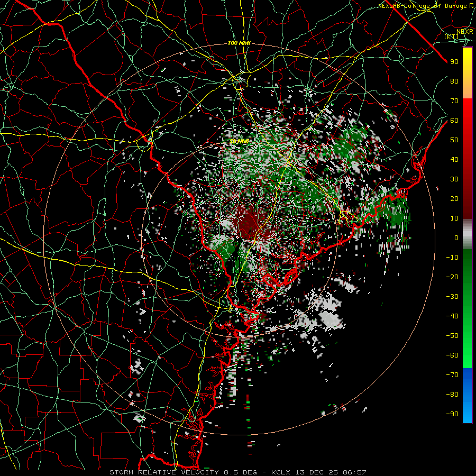Click the 90 value on velocity scale
This screenshot has height=476, width=476.
[x=454, y=62]
